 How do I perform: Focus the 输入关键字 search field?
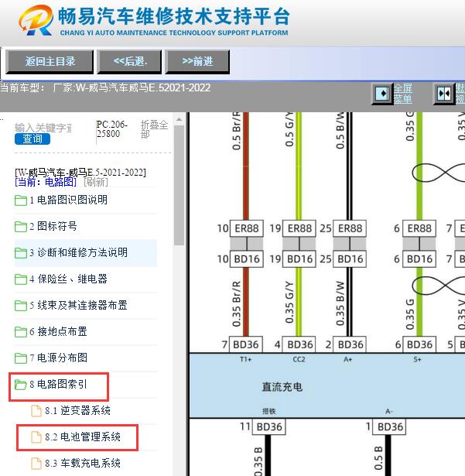43,128
